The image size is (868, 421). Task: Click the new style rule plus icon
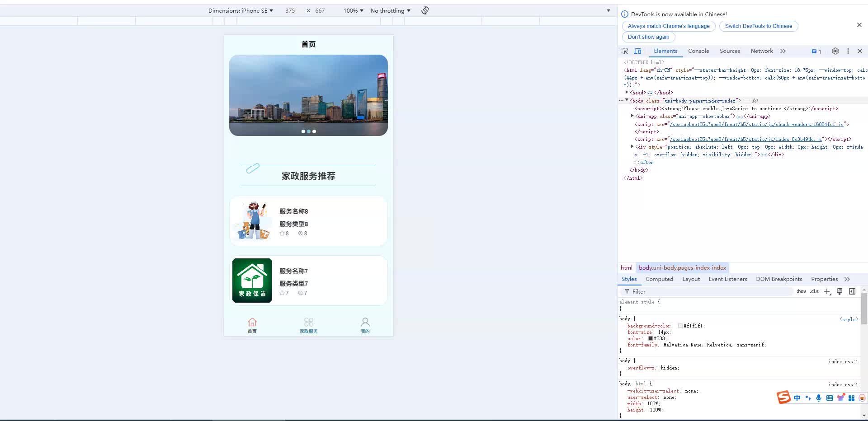tap(827, 291)
